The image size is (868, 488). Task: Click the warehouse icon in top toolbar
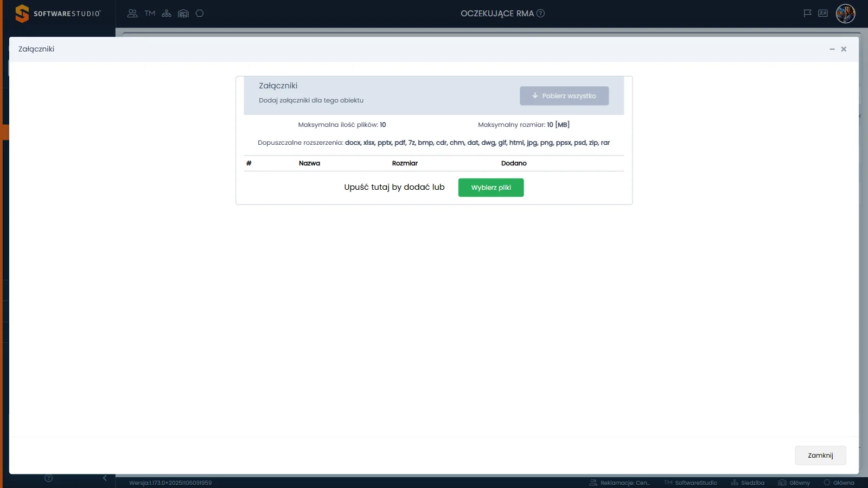point(183,14)
